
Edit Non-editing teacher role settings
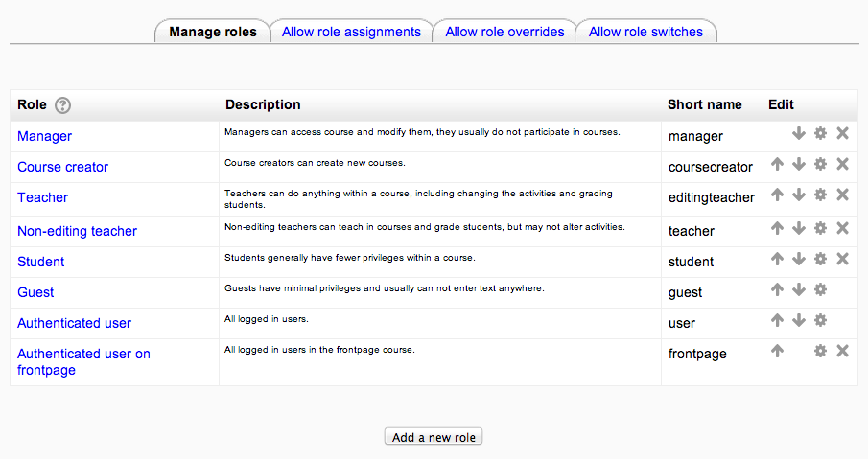820,228
